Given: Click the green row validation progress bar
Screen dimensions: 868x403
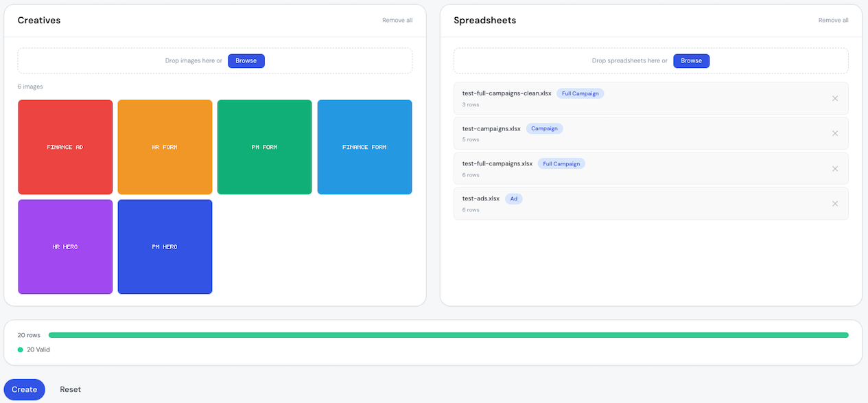Looking at the screenshot, I should point(448,335).
